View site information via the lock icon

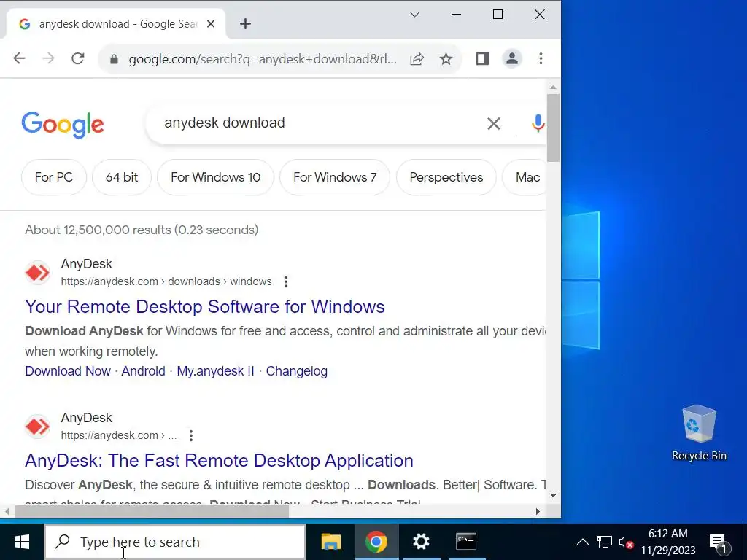coord(113,59)
